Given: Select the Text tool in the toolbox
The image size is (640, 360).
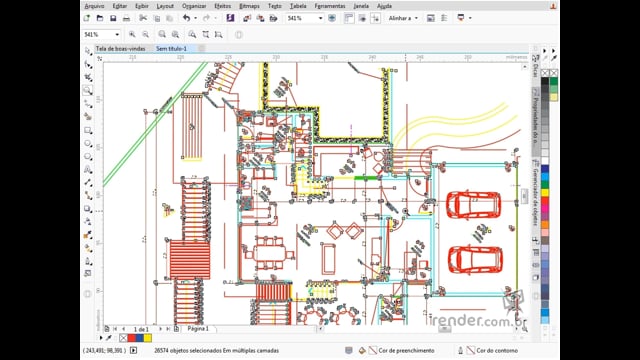Looking at the screenshot, I should [88, 169].
